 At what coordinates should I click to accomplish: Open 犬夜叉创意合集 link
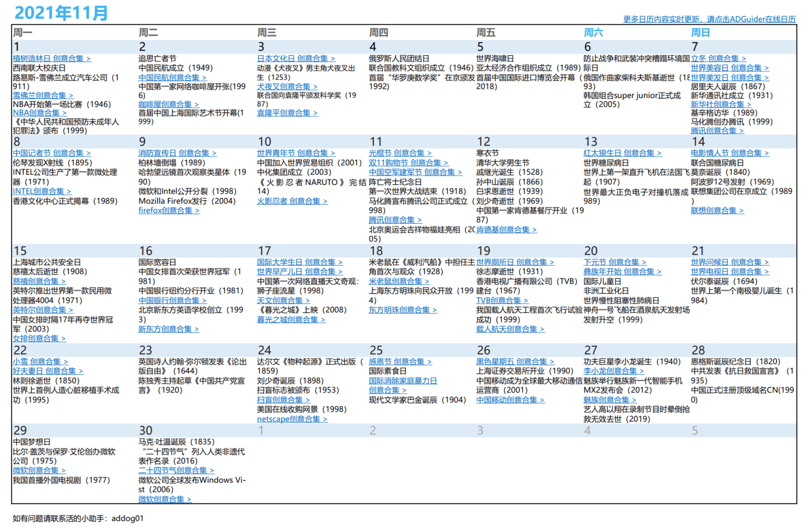pos(287,87)
